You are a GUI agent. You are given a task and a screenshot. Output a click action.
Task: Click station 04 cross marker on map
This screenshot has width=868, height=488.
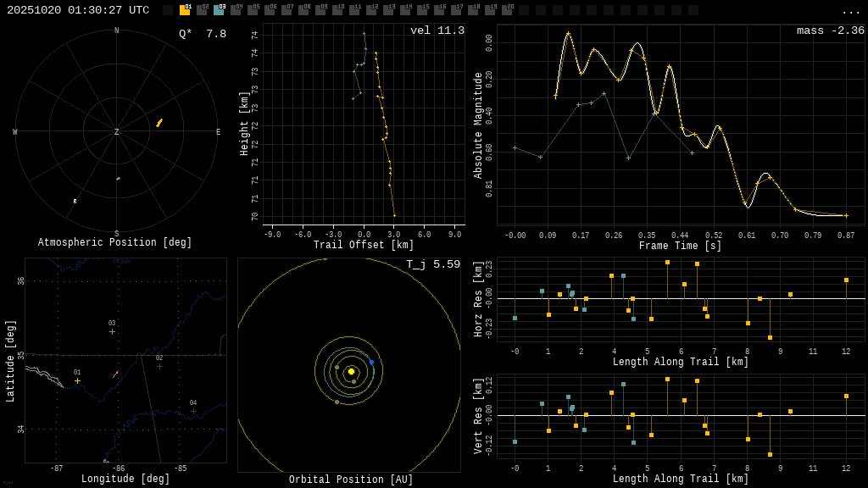[193, 411]
